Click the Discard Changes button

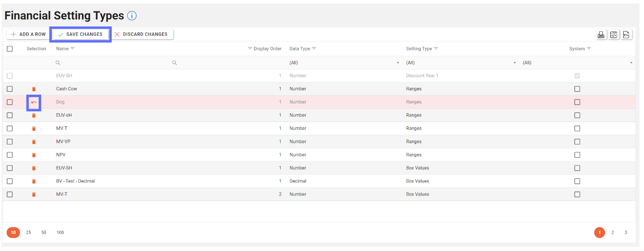141,34
